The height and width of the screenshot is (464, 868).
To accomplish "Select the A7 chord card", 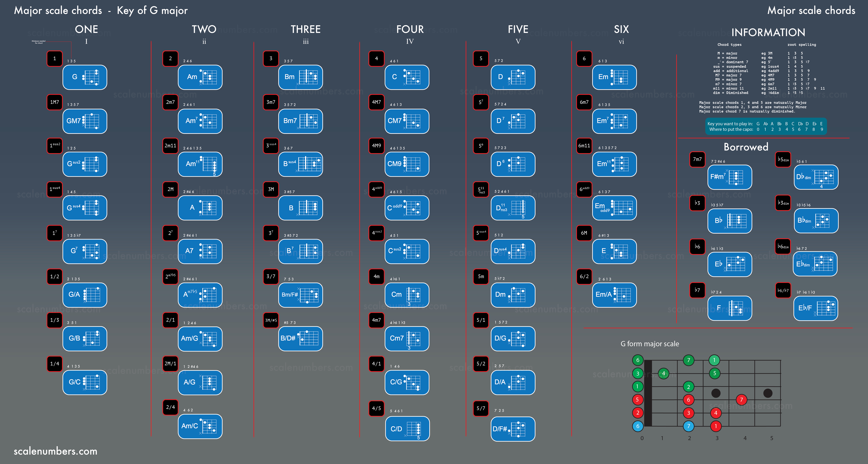I will pos(200,251).
